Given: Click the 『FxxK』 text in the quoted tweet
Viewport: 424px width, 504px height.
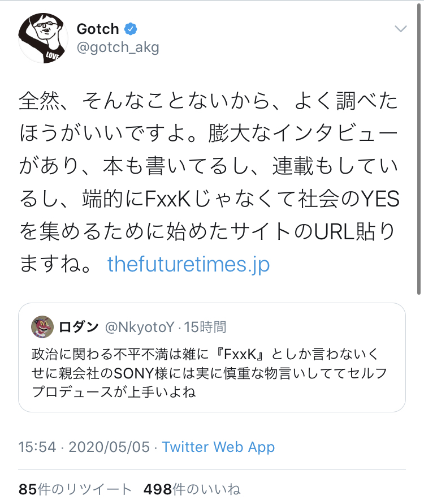Looking at the screenshot, I should (240, 355).
